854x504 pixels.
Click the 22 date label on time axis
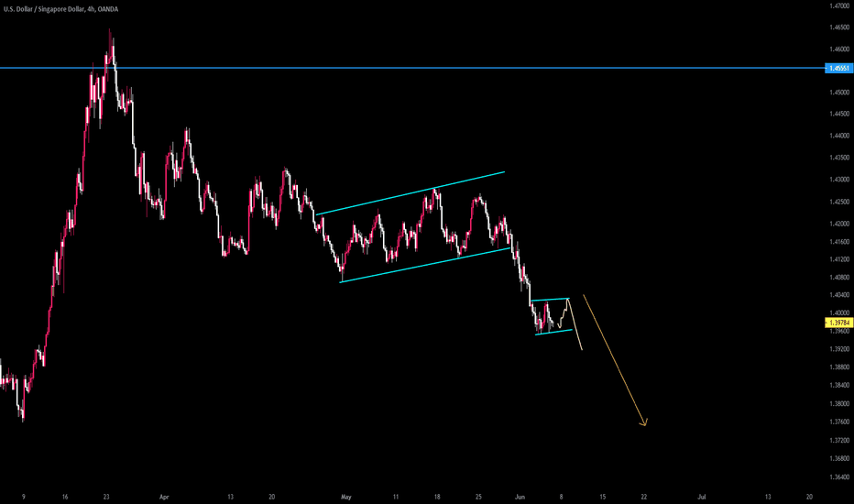[644, 497]
